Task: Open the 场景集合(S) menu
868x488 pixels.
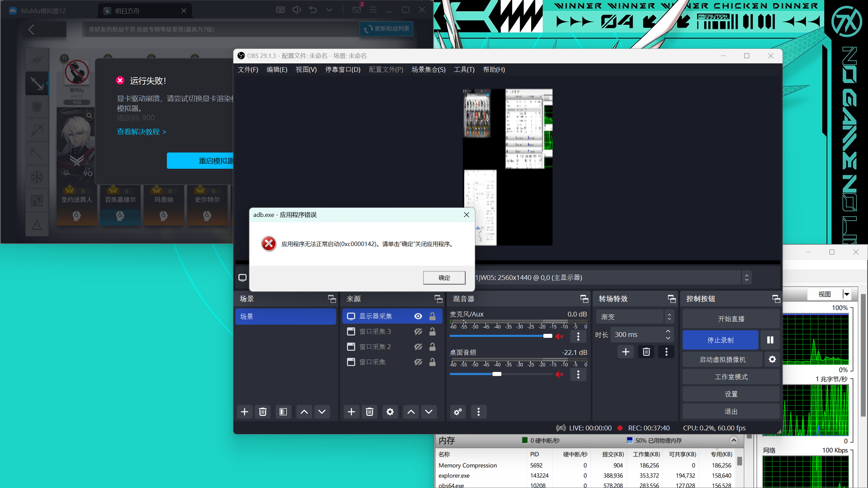Action: (428, 69)
